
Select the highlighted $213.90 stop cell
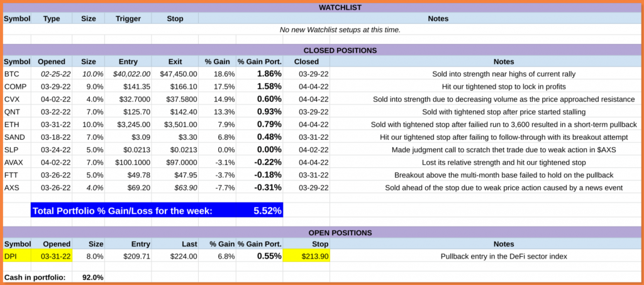click(x=306, y=256)
